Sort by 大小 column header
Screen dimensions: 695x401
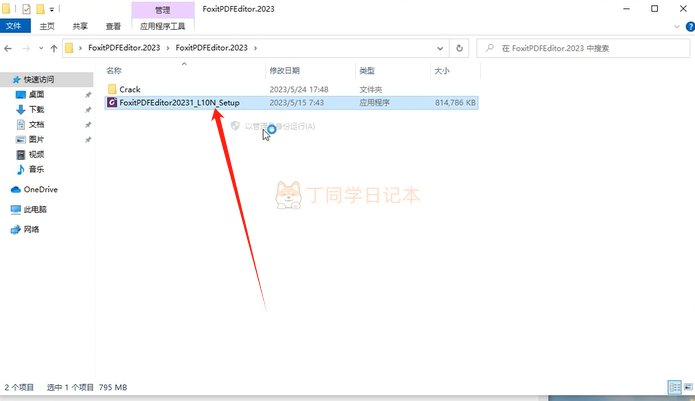[x=442, y=70]
